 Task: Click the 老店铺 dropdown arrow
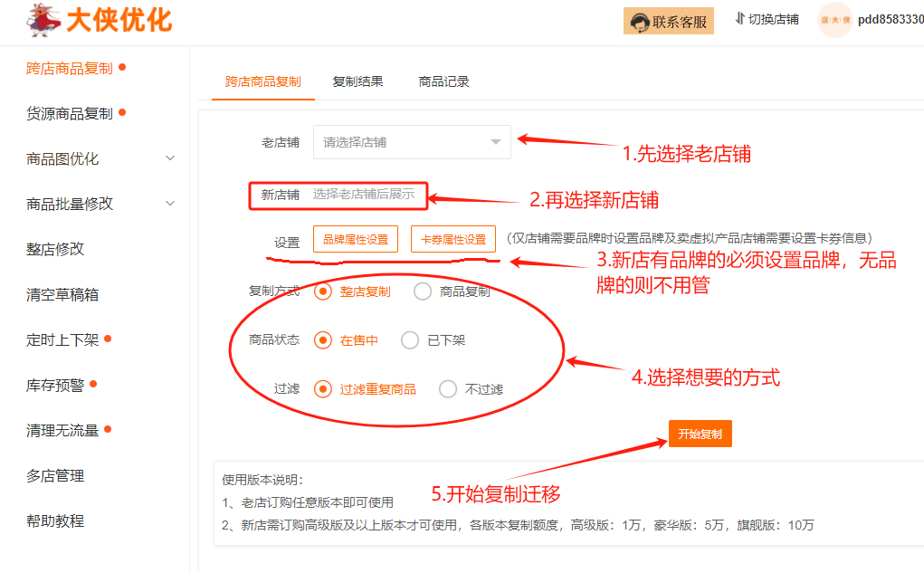click(x=496, y=142)
